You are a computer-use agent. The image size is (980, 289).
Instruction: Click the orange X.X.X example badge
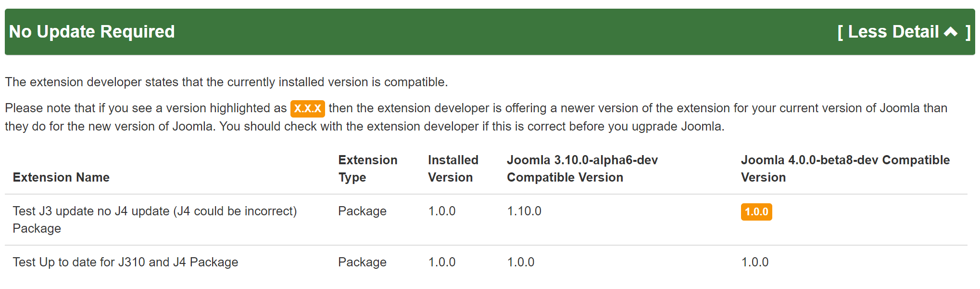tap(307, 108)
